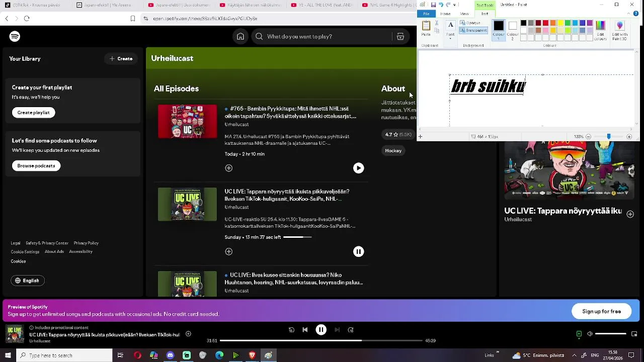Select Colour 2 in Paint

513,30
